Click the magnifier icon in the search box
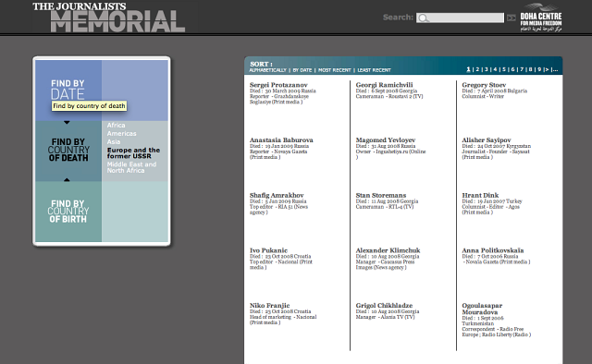 click(x=424, y=18)
